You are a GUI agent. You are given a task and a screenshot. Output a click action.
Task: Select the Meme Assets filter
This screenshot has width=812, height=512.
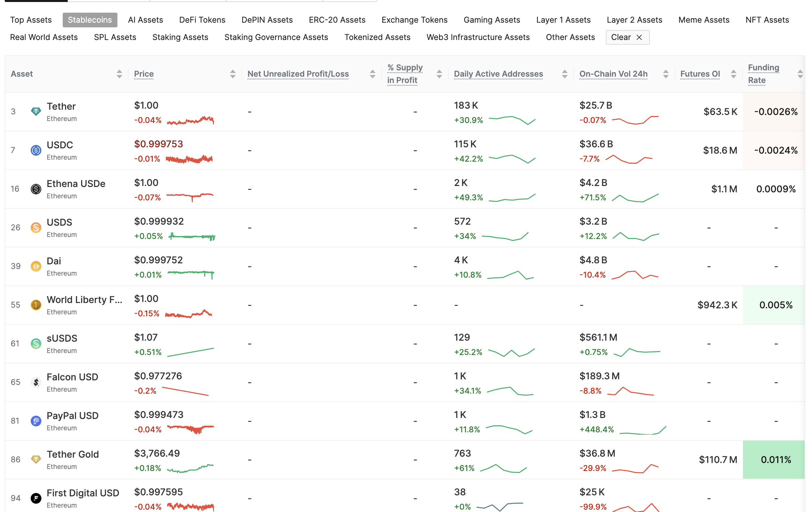(704, 20)
